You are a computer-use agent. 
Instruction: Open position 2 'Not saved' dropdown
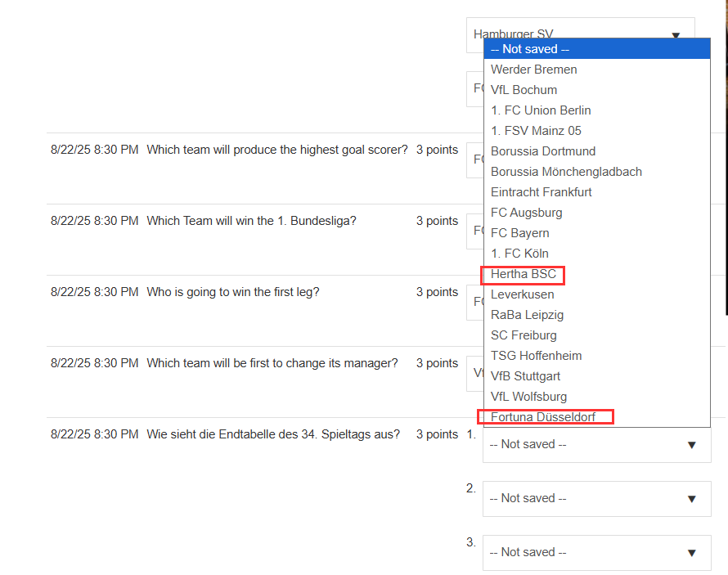pyautogui.click(x=596, y=498)
